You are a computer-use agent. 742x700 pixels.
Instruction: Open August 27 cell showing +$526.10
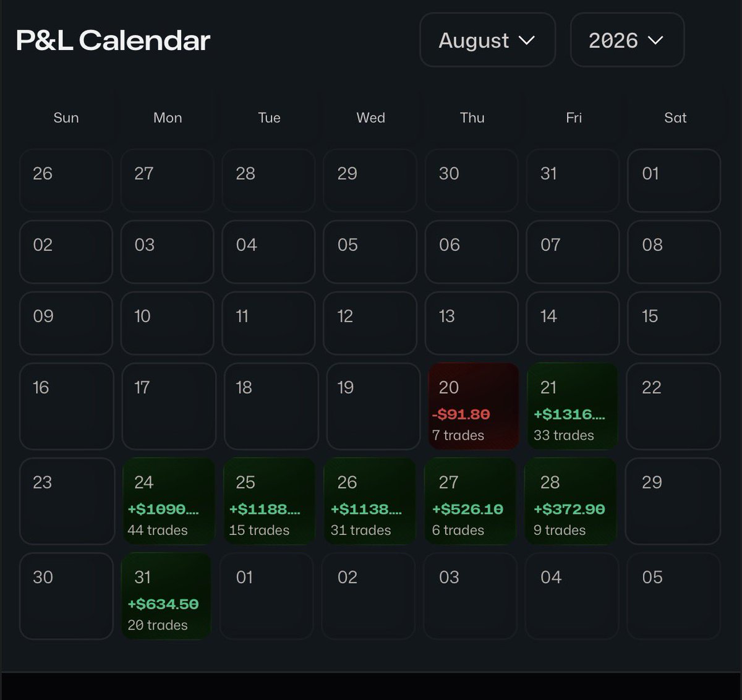471,502
